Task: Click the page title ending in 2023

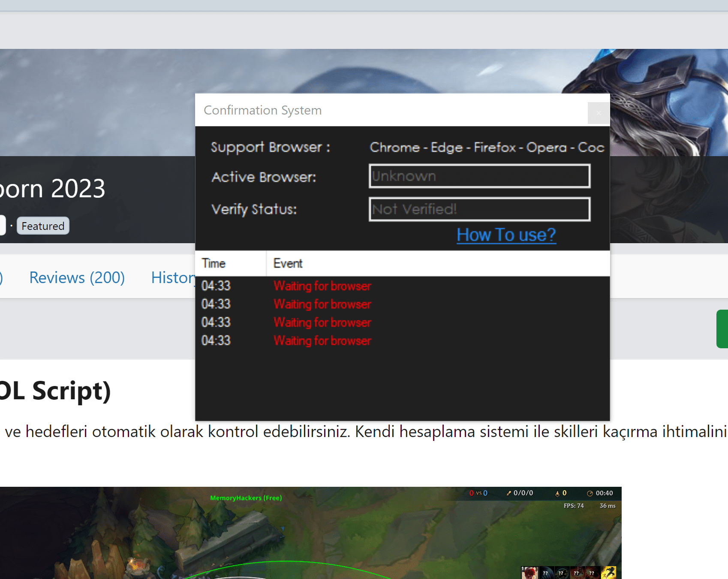Action: point(52,188)
